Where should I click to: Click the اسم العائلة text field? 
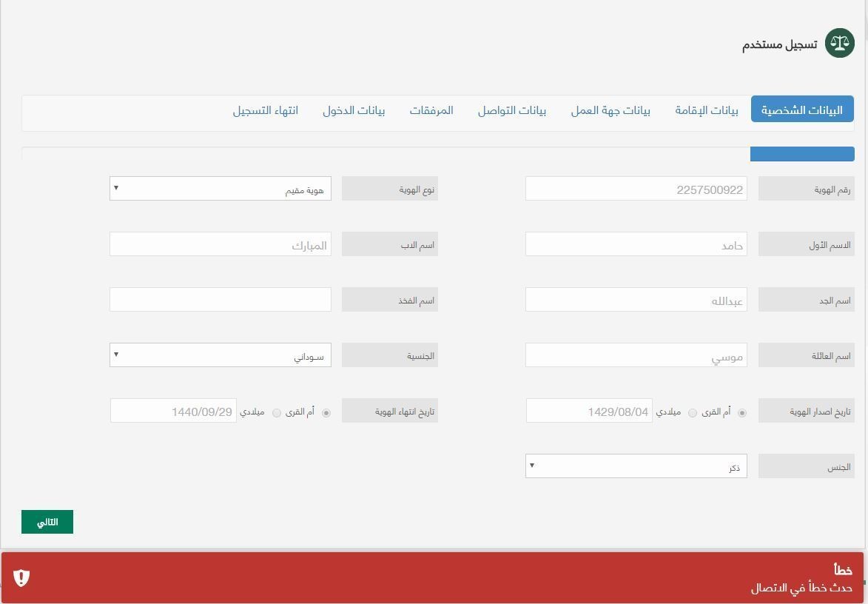pos(636,355)
